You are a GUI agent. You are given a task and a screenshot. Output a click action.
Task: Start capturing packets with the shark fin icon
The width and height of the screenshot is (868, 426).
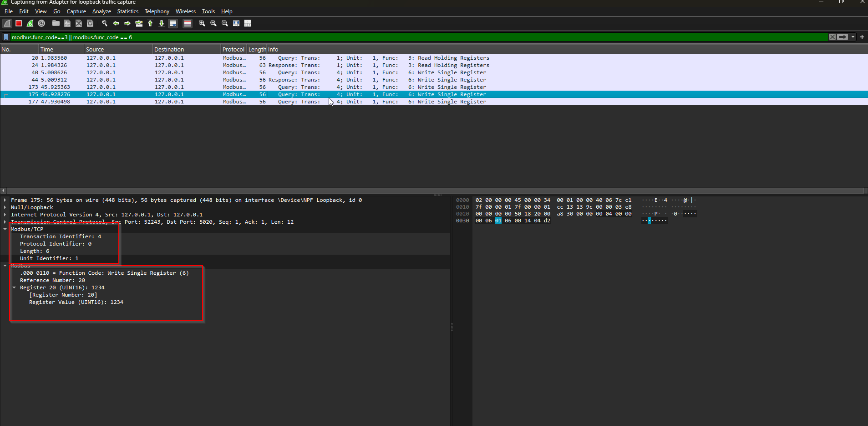(x=7, y=23)
